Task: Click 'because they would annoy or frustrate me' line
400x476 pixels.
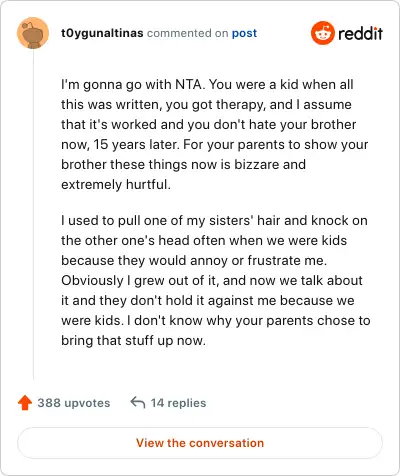Action: point(194,261)
